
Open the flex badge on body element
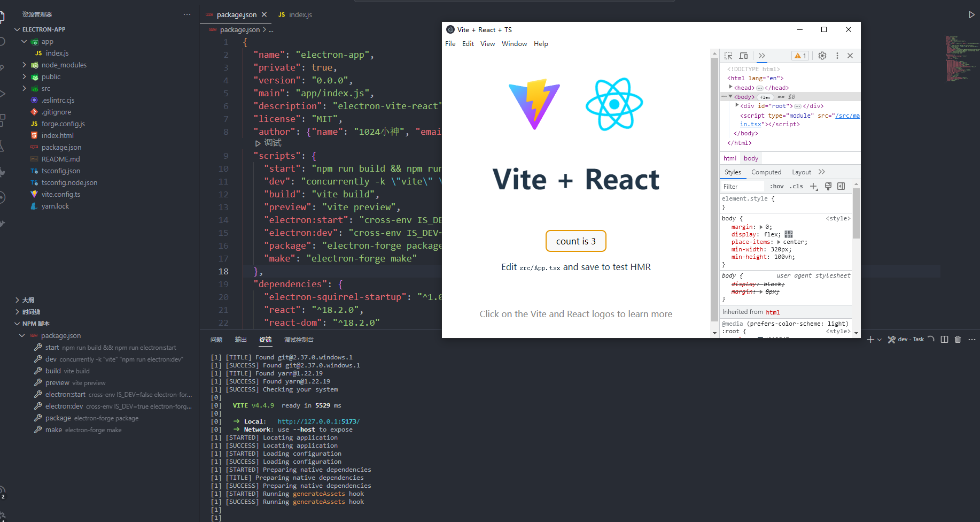point(766,97)
